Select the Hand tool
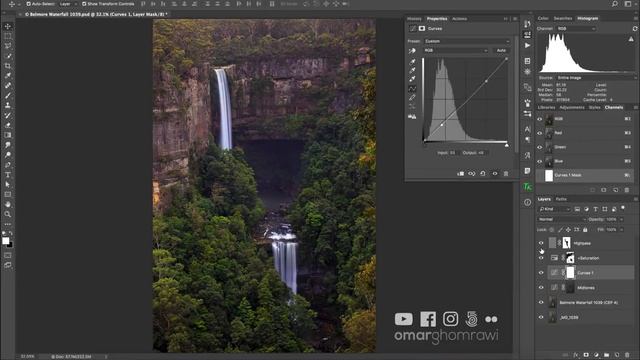Screen dimensions: 640x360 tap(8, 204)
